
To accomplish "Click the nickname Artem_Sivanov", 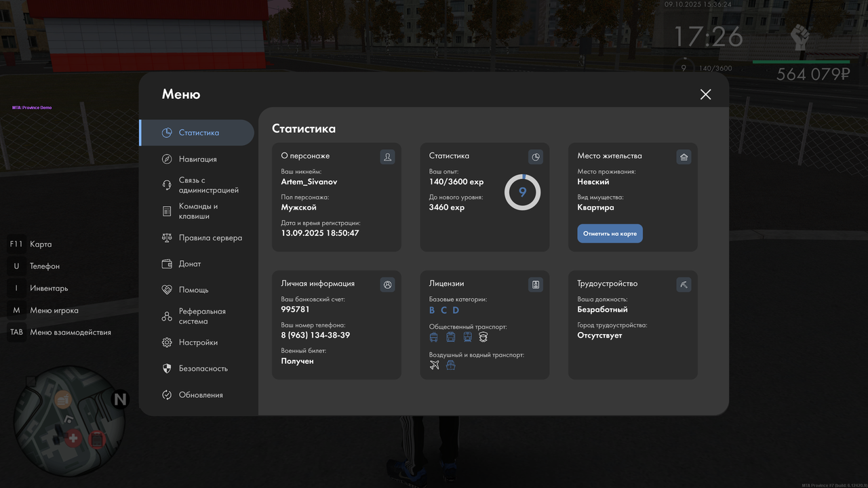I will (309, 182).
